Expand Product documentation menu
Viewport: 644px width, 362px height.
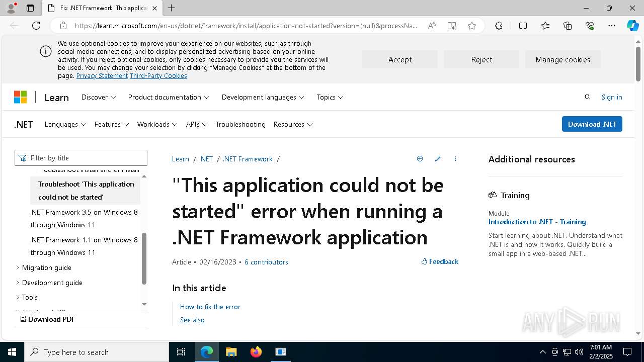point(169,97)
